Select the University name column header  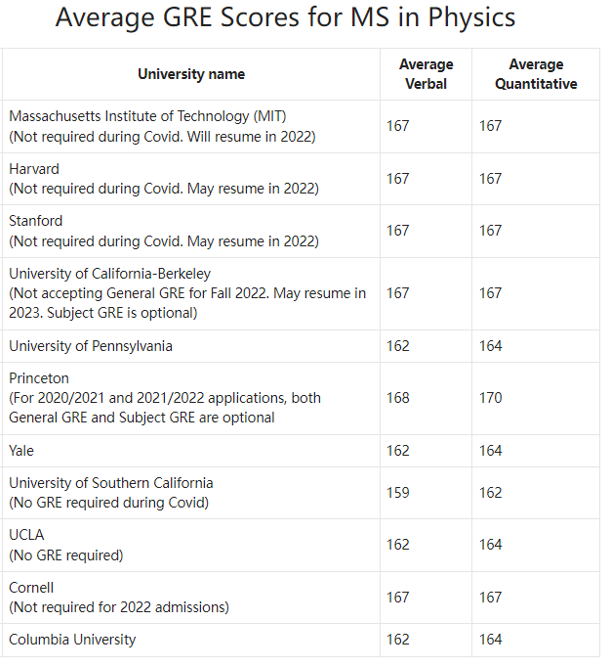[x=191, y=74]
